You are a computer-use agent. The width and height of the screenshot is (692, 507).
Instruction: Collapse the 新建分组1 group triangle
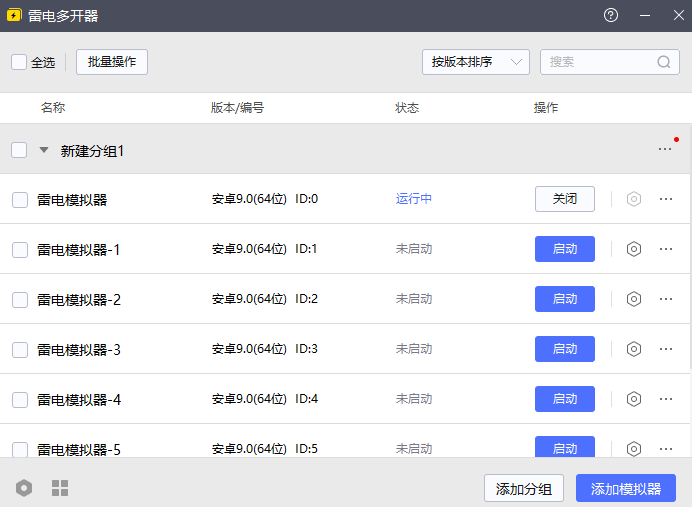(x=43, y=150)
